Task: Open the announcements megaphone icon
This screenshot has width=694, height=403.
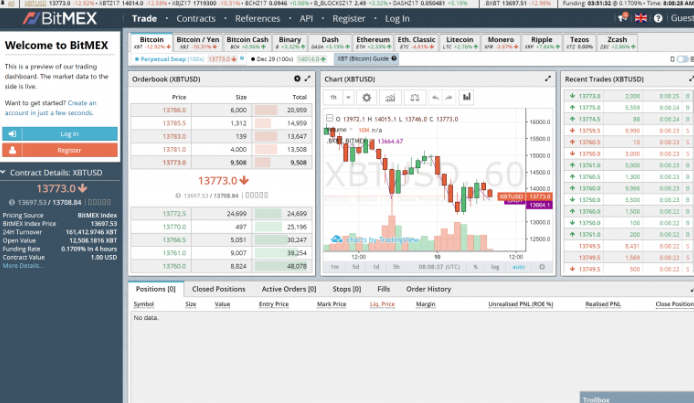Action: click(x=623, y=18)
